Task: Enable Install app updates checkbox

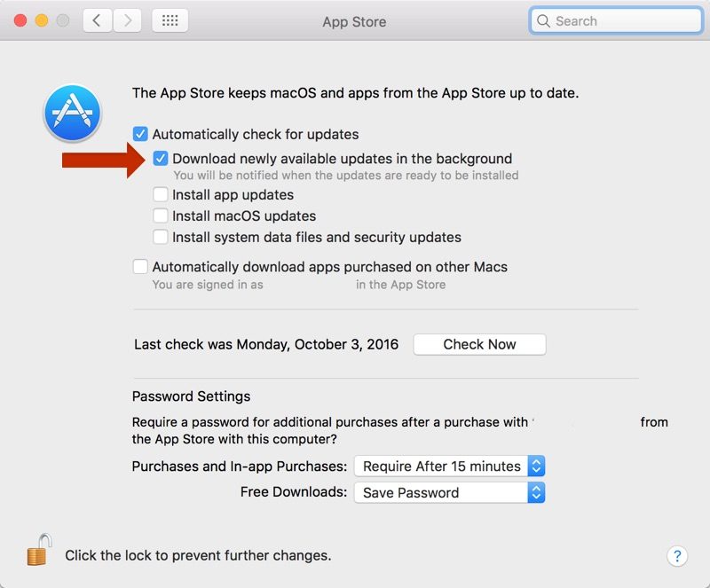Action: pos(161,194)
